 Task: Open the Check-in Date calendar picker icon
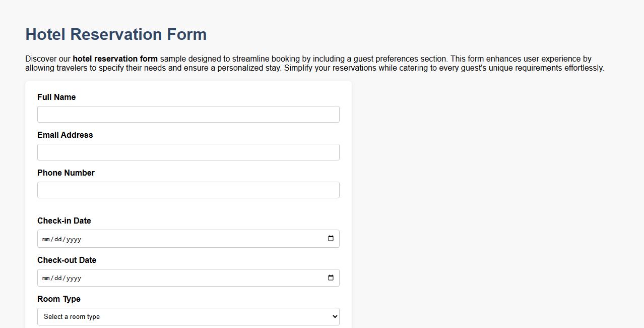(x=332, y=238)
